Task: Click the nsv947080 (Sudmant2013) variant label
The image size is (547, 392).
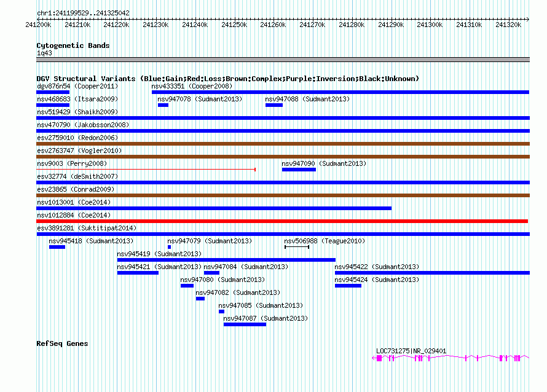Action: [222, 280]
